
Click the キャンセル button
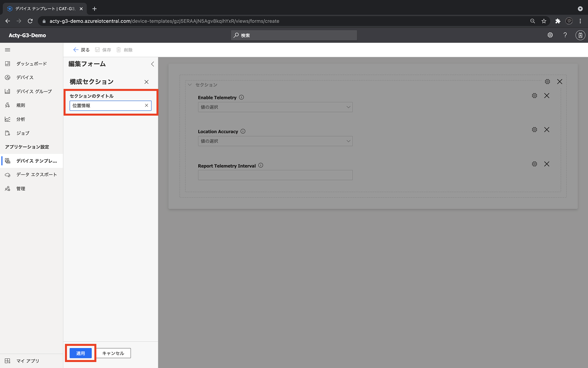coord(113,353)
